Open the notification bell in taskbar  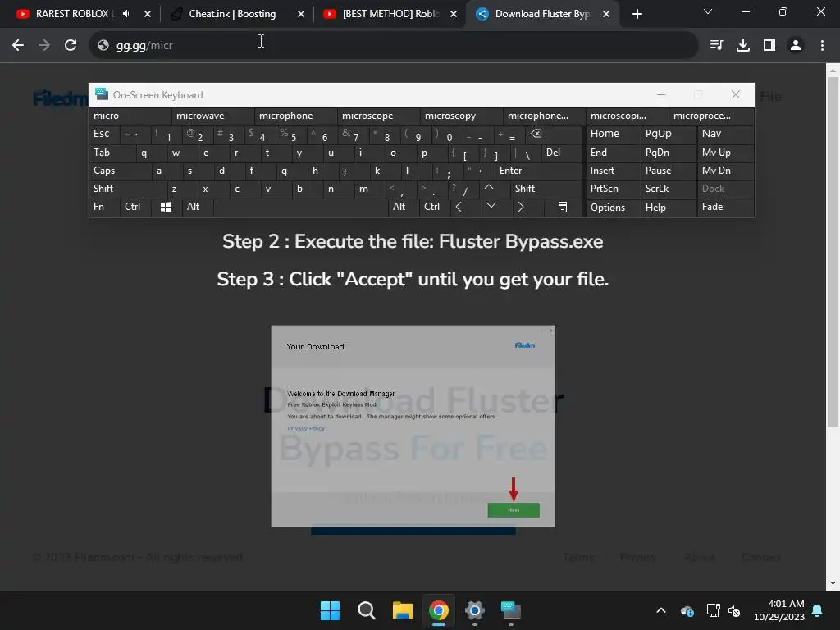(x=818, y=610)
